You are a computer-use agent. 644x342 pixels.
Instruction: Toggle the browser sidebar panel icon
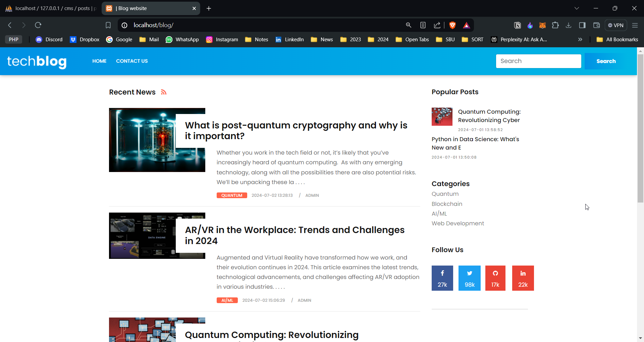582,25
